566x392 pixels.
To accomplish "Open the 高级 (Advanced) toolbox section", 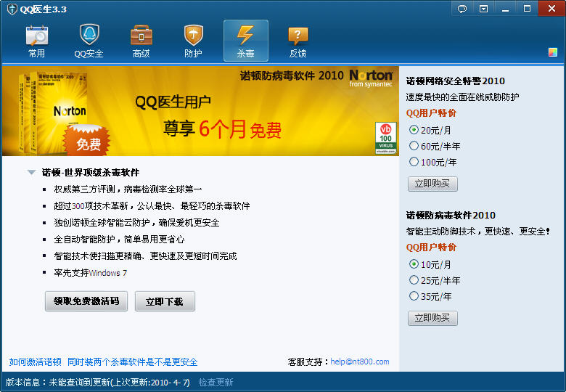I will (x=141, y=41).
